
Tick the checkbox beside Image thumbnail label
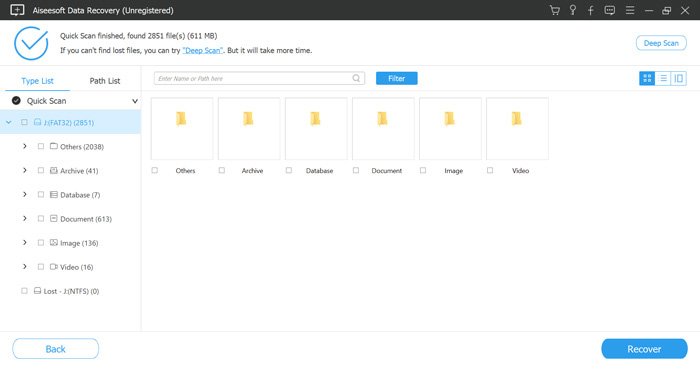pyautogui.click(x=423, y=170)
